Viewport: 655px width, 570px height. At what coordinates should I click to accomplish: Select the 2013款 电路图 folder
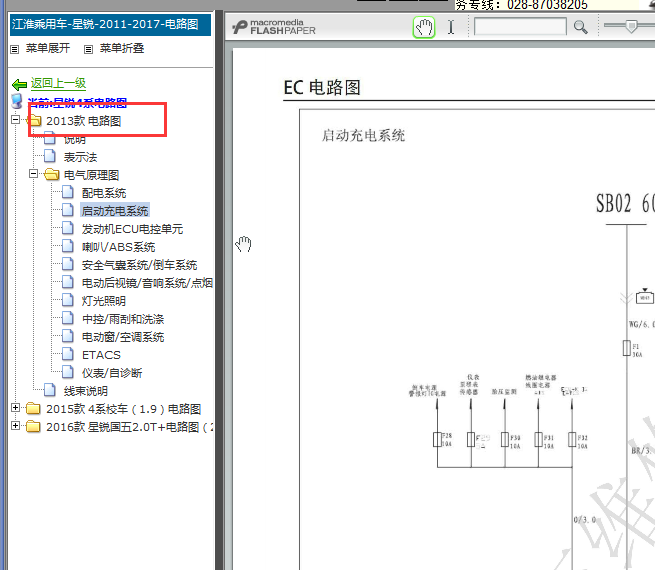click(84, 121)
